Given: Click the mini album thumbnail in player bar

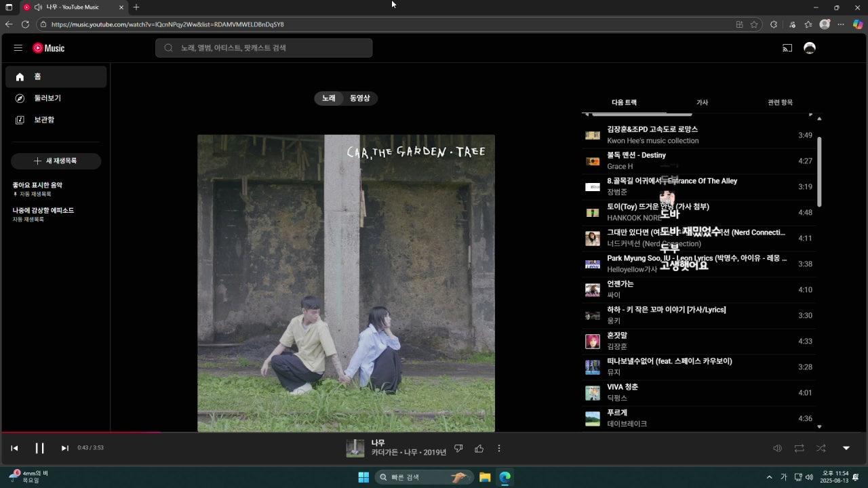Looking at the screenshot, I should [355, 448].
